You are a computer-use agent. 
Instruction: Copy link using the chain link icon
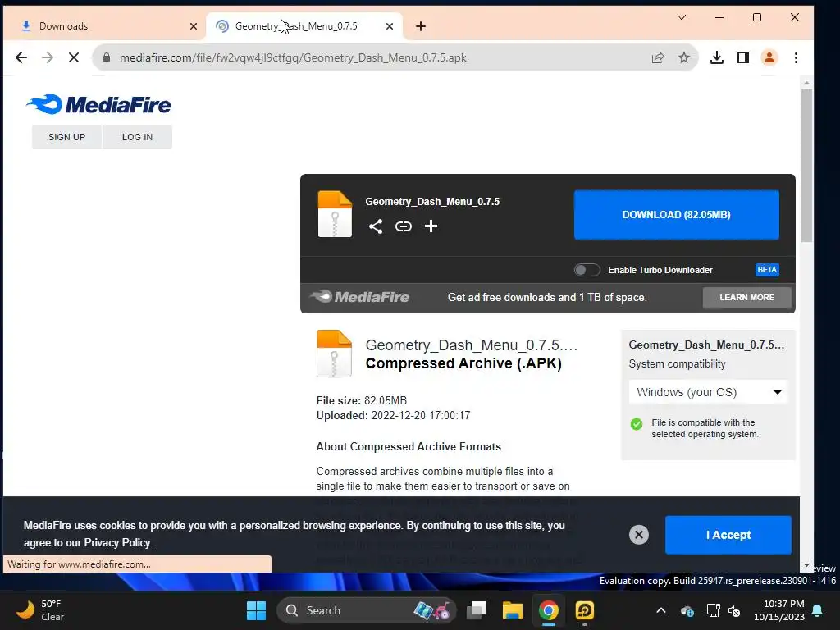404,226
